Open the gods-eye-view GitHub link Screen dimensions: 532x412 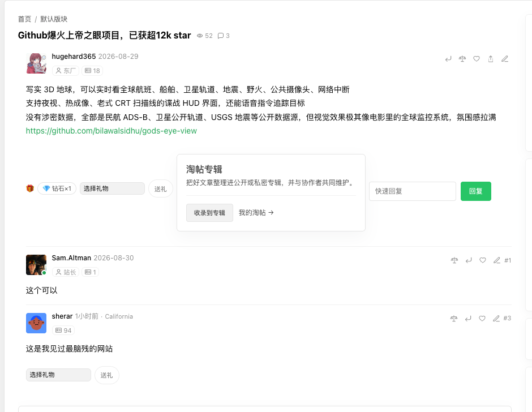(x=111, y=131)
